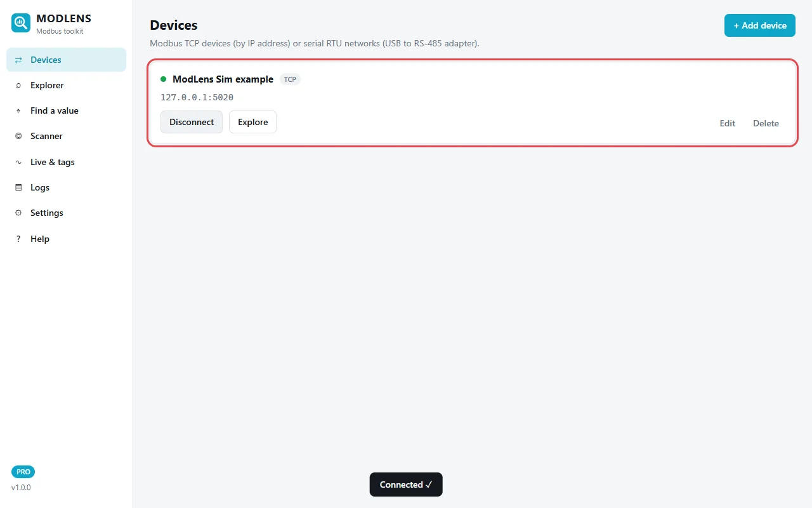Click the Connected toast notification
The width and height of the screenshot is (812, 508).
(x=406, y=485)
